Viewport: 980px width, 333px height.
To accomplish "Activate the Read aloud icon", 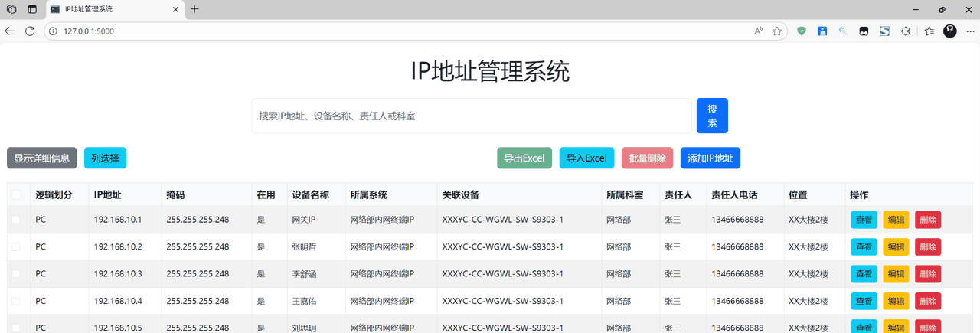I will tap(759, 31).
